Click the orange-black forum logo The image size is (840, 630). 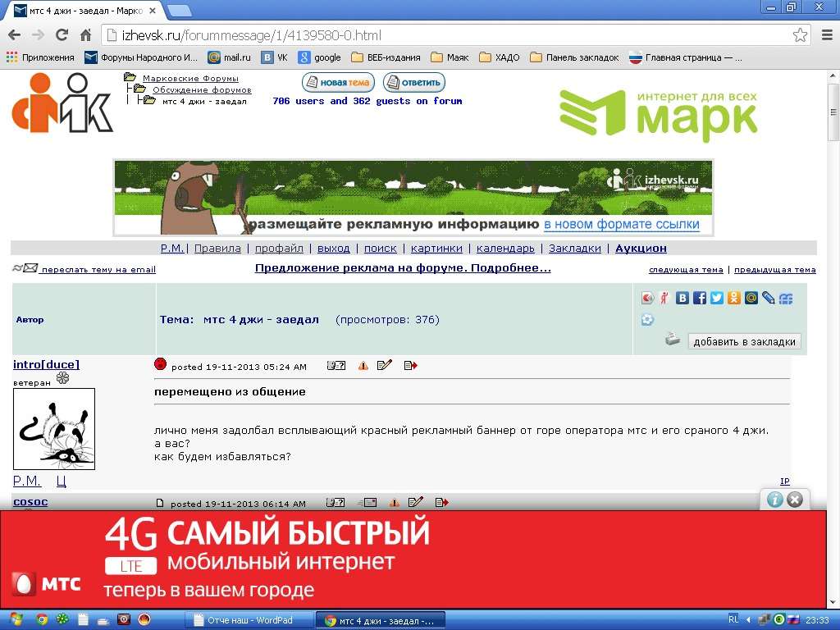62,103
